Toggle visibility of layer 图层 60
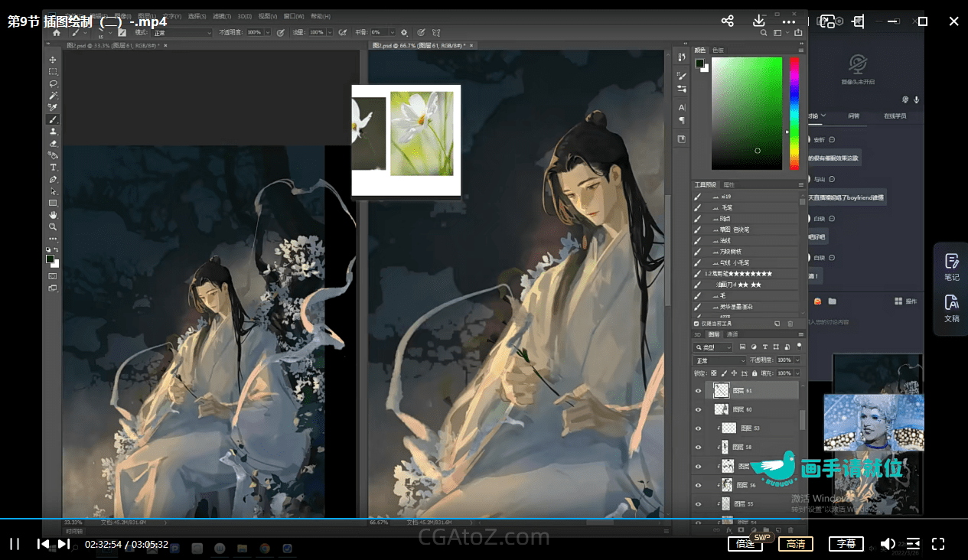968x560 pixels. pyautogui.click(x=698, y=410)
